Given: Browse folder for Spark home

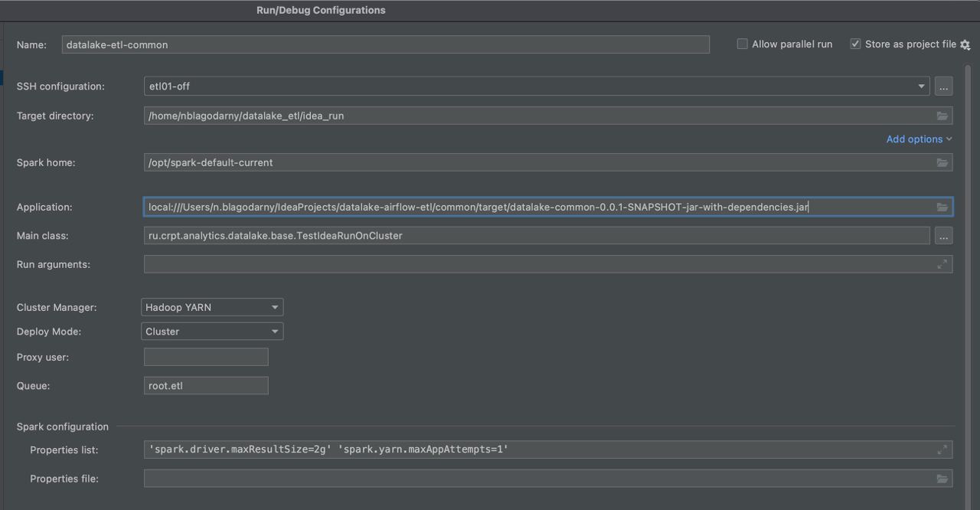Looking at the screenshot, I should coord(942,163).
